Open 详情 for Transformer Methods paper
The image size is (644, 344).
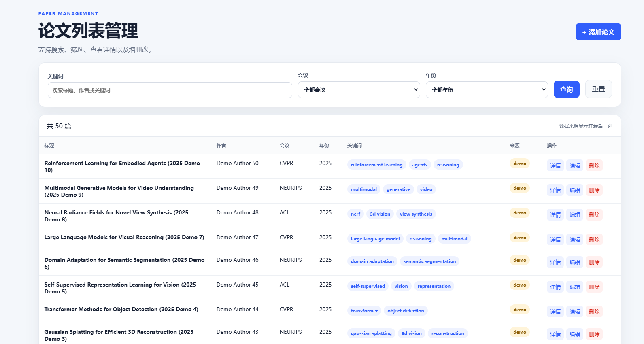555,311
